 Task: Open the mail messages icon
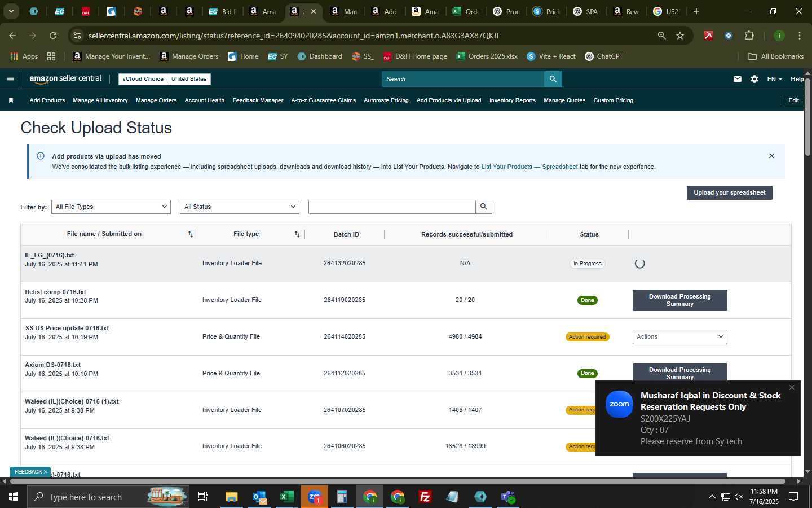738,79
